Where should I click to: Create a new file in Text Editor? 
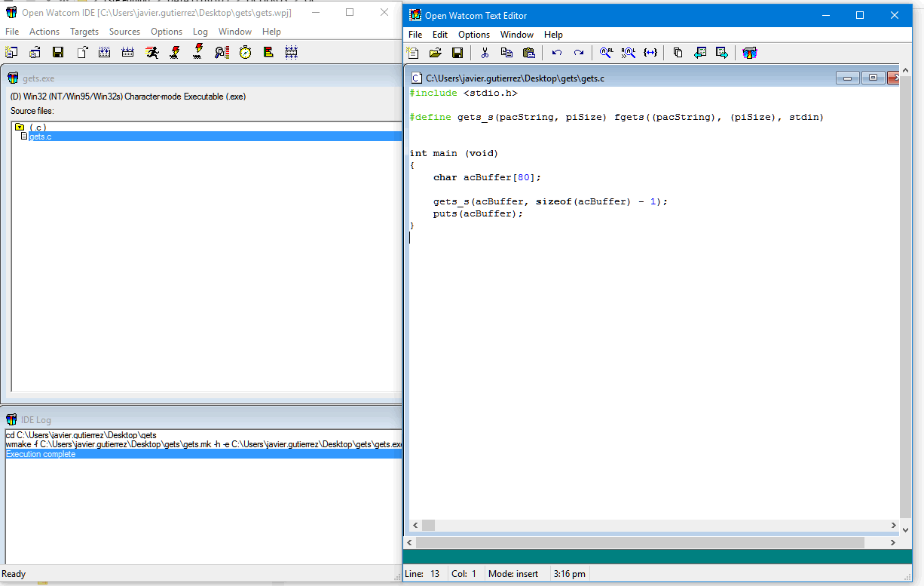tap(413, 53)
